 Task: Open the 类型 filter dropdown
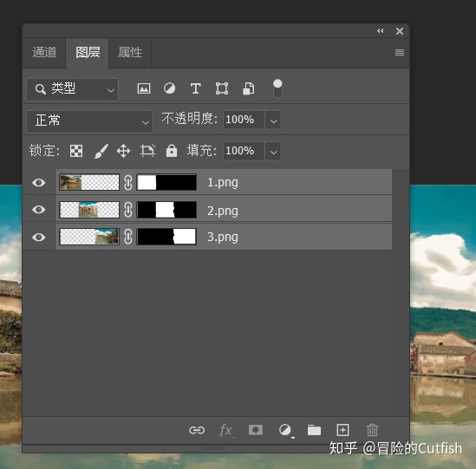(x=73, y=89)
